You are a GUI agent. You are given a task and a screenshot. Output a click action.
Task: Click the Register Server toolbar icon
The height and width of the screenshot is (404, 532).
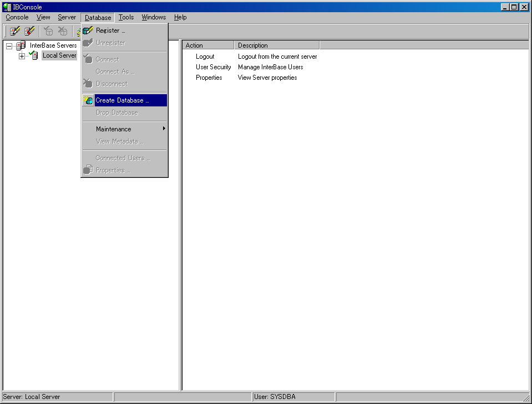15,31
